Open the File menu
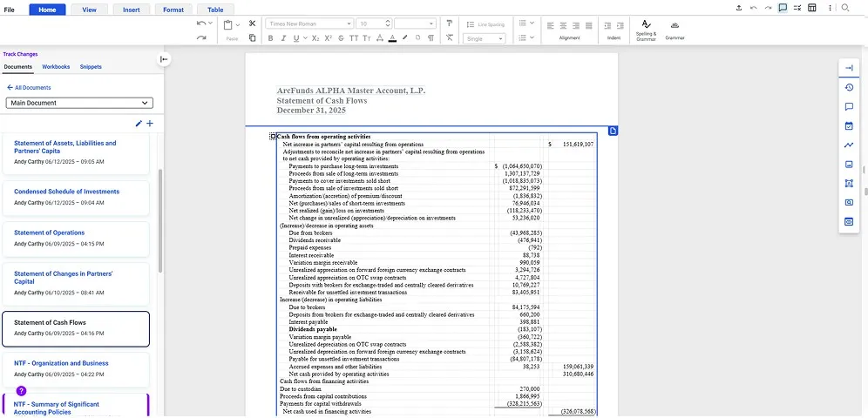 (10, 10)
